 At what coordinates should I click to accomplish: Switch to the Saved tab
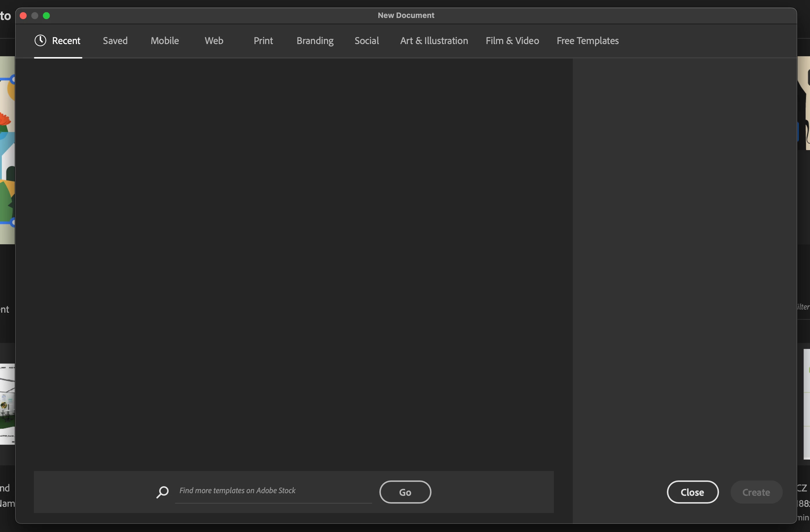click(115, 41)
